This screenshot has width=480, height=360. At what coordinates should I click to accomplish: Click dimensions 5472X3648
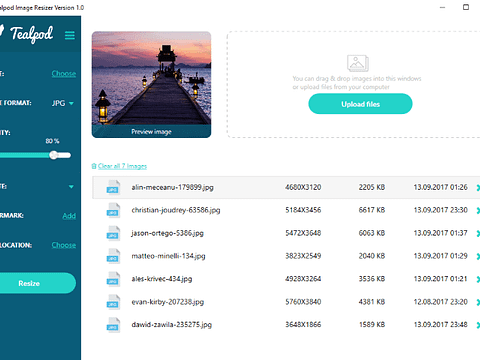coord(303,233)
